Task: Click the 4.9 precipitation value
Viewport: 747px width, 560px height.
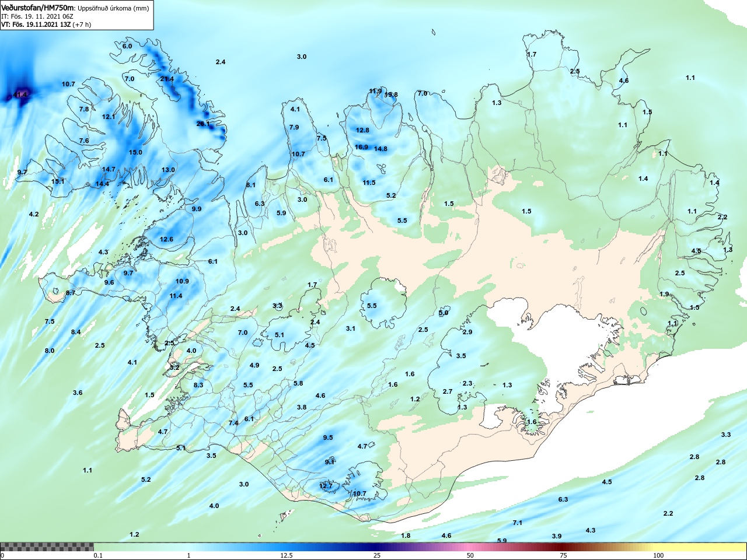Action: coord(254,365)
